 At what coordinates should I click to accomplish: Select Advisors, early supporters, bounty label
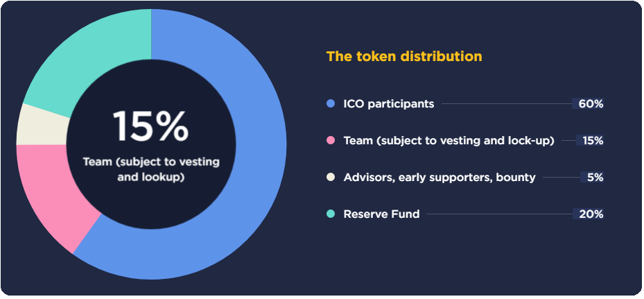[440, 178]
